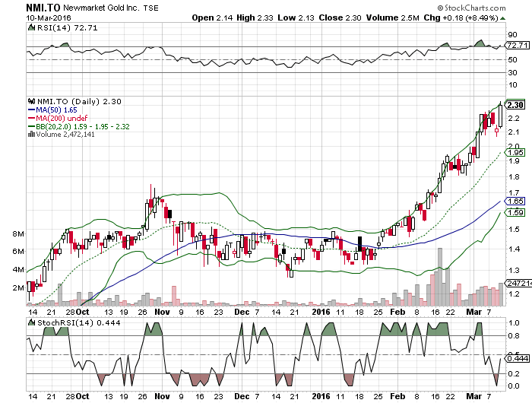Click the Open 2.14 value

(x=212, y=17)
